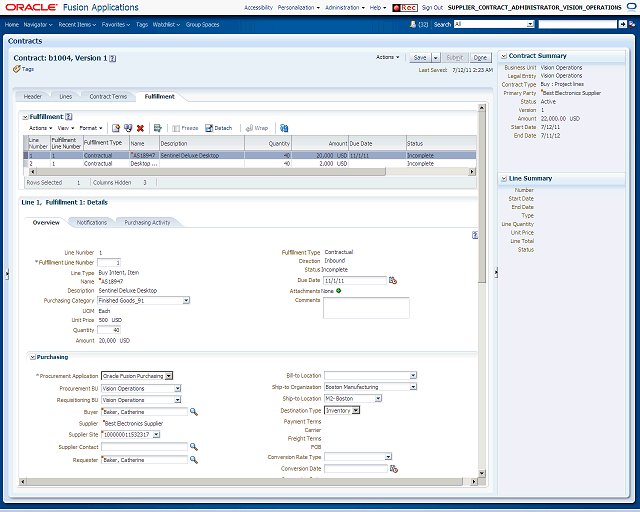This screenshot has height=512, width=640.
Task: Open the Conversion Rate Type dropdown
Action: (x=388, y=457)
